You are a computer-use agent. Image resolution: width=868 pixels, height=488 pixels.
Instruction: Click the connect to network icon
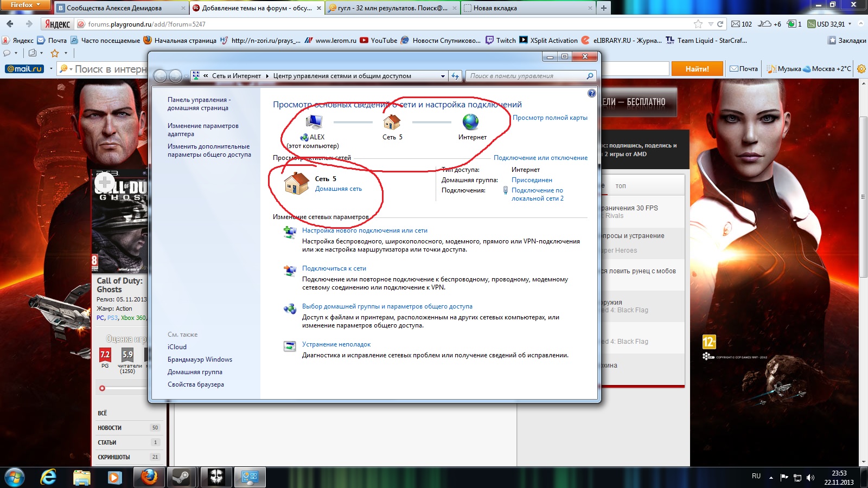pyautogui.click(x=290, y=270)
